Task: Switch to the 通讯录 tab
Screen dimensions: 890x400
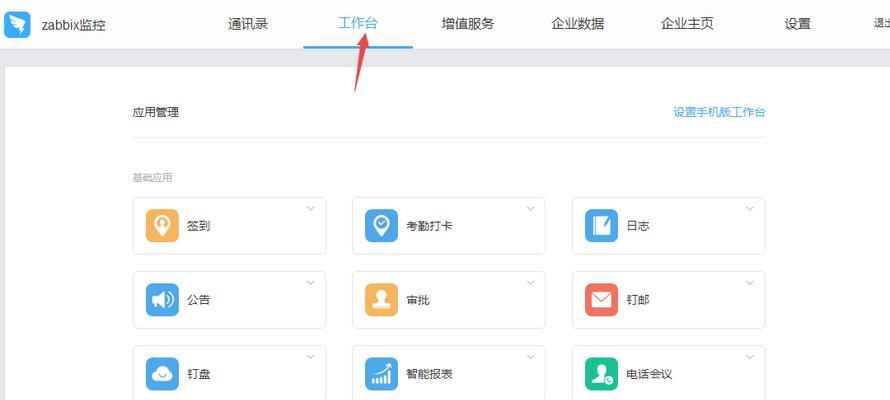Action: (x=248, y=24)
